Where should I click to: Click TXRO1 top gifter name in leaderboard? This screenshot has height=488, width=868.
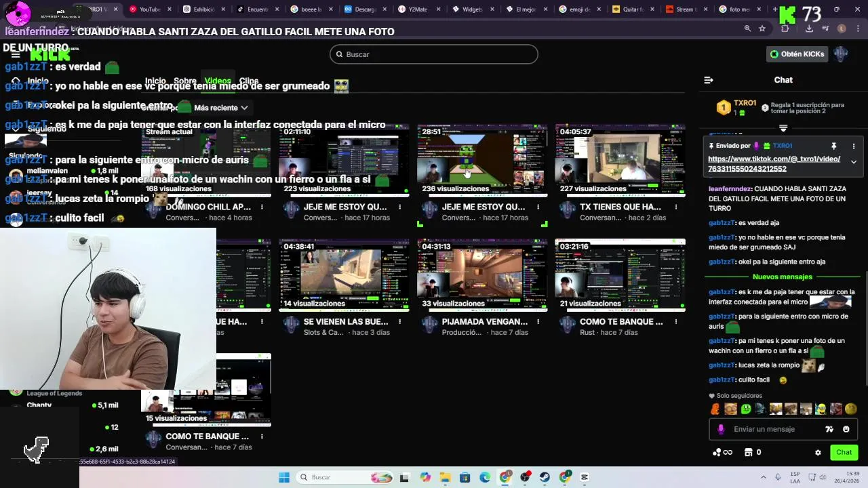(745, 103)
